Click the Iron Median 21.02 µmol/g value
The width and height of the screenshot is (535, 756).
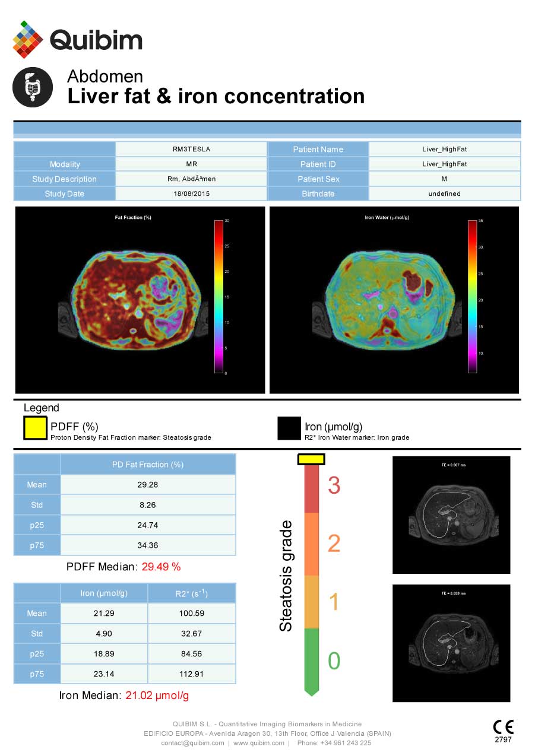coord(157,695)
